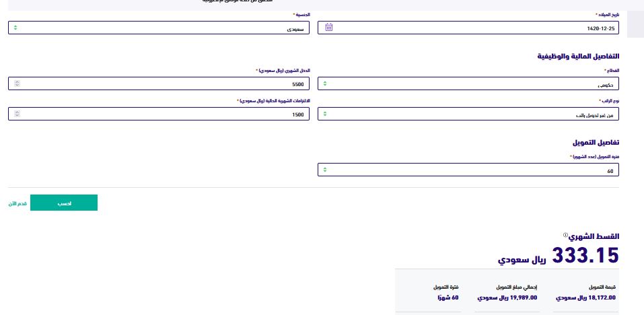Select the 333.15 monthly installment amount
The width and height of the screenshot is (644, 315).
(x=585, y=255)
